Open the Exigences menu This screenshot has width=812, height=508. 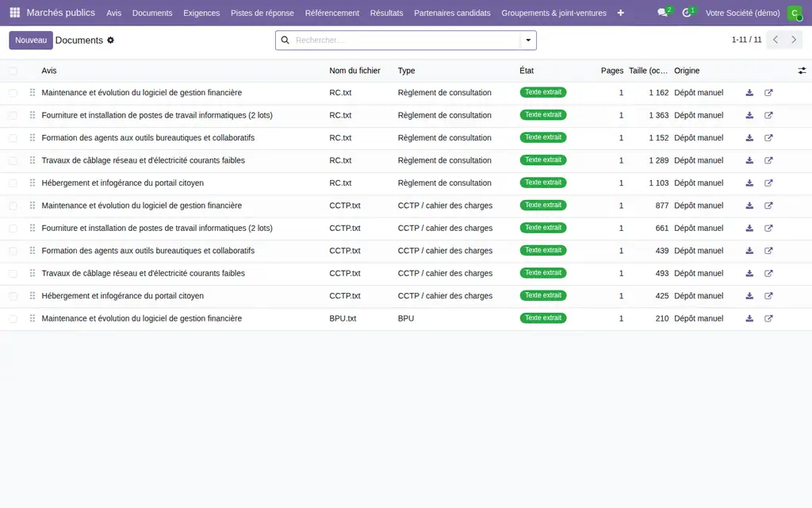(201, 13)
